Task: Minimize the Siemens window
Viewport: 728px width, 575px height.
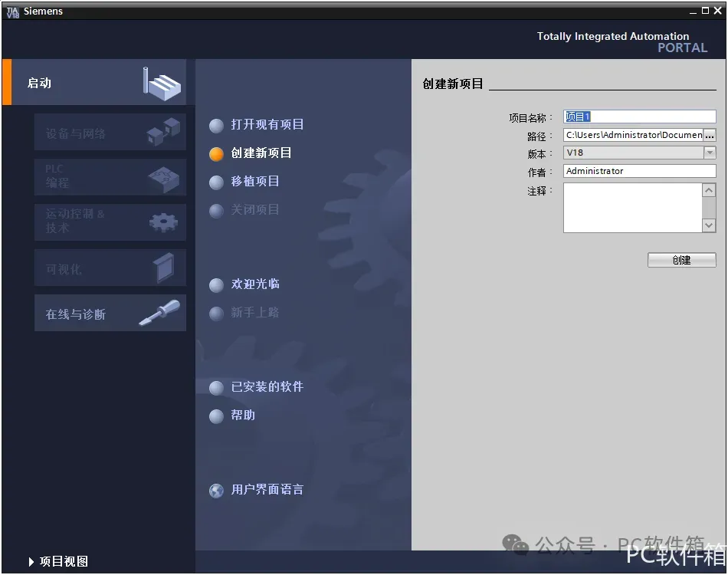Action: pos(693,11)
